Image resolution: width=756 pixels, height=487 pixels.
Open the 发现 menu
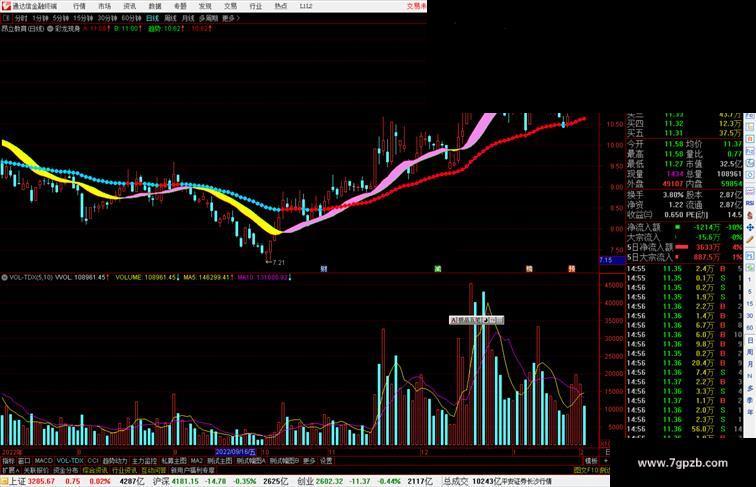[x=205, y=6]
